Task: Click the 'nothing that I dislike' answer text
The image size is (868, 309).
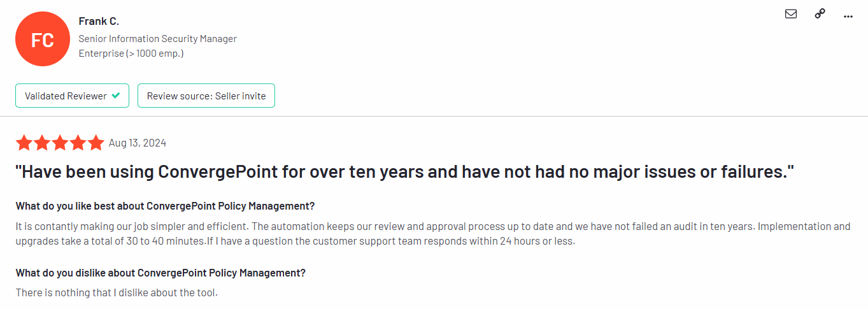Action: click(x=117, y=293)
